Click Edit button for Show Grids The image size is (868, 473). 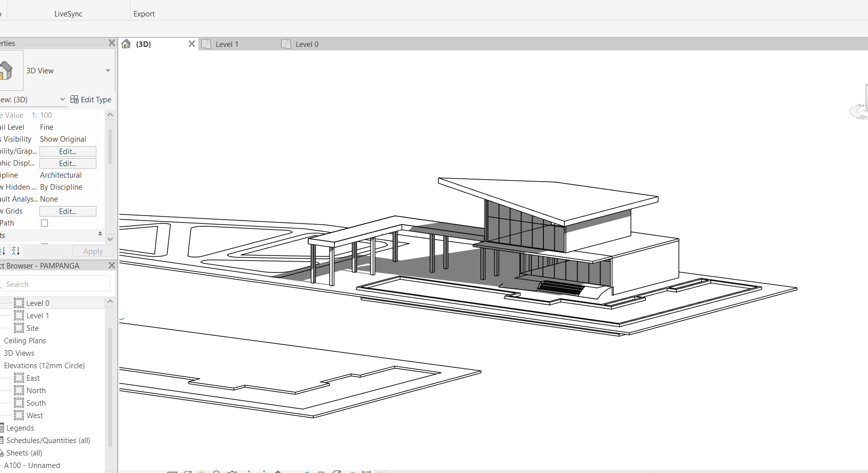coord(68,211)
